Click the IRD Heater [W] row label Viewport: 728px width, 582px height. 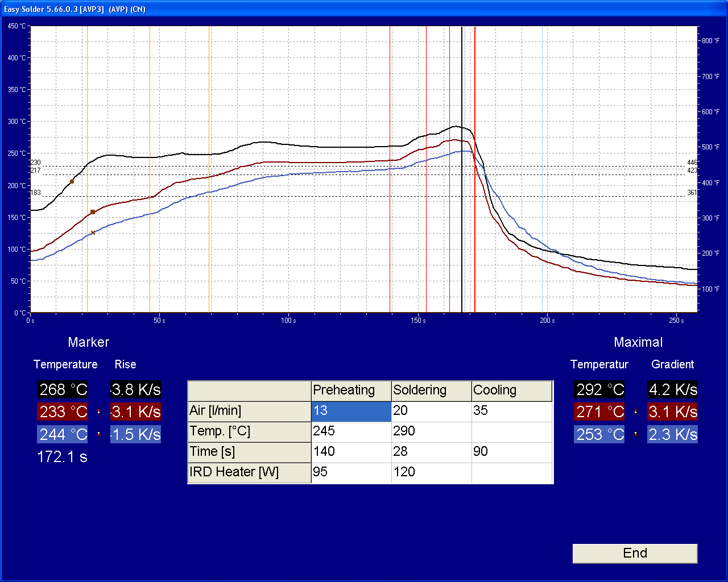(250, 472)
